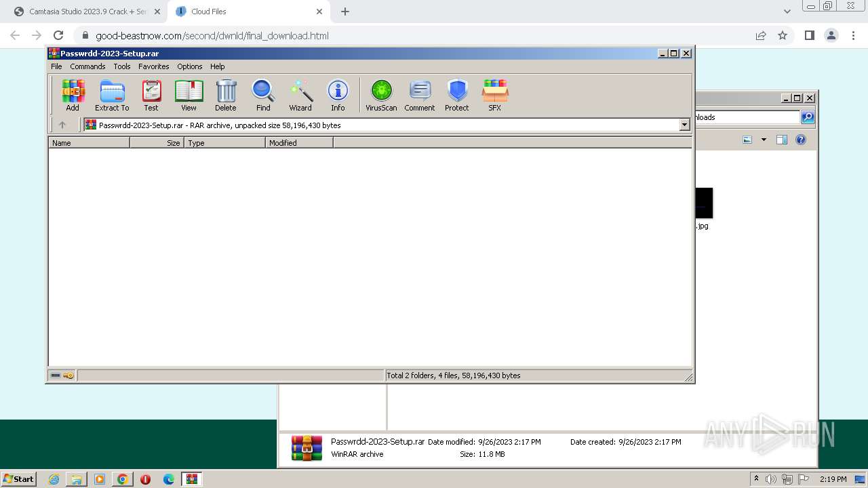This screenshot has width=868, height=488.
Task: Launch the media player taskbar icon
Action: (x=100, y=479)
